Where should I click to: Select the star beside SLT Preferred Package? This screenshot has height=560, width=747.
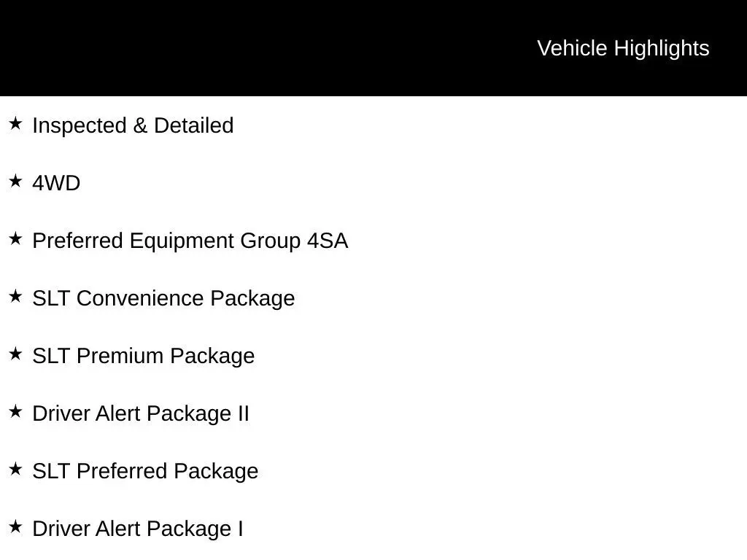point(15,470)
